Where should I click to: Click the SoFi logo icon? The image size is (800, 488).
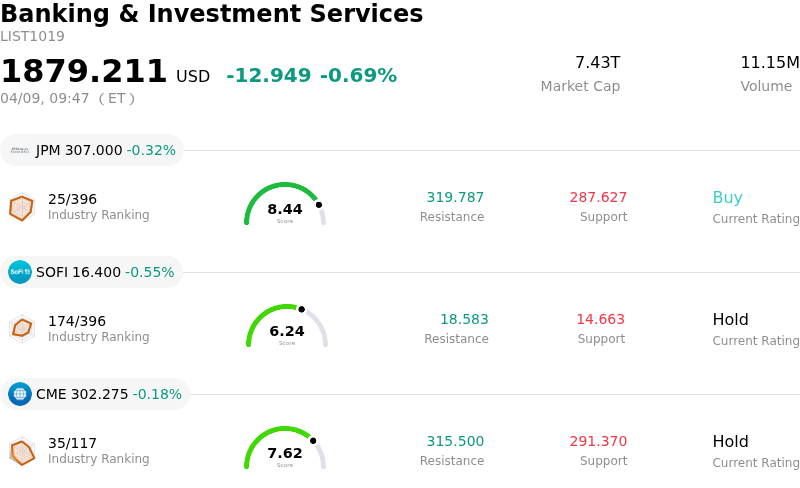tap(20, 272)
